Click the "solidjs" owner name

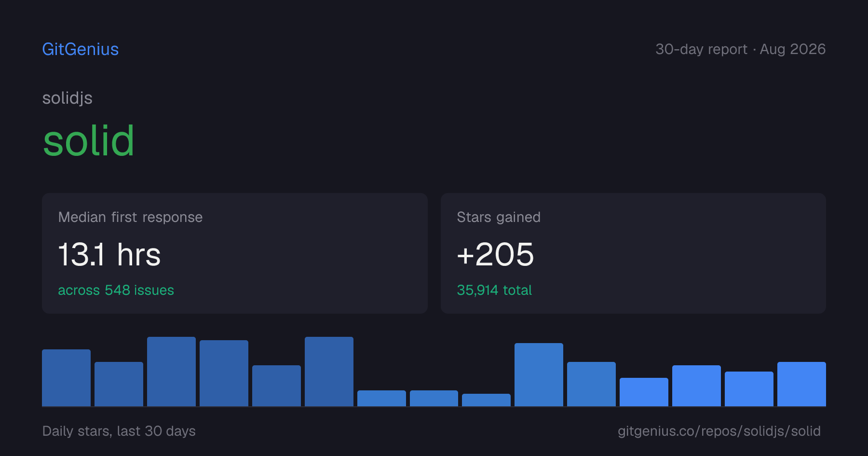pyautogui.click(x=68, y=98)
